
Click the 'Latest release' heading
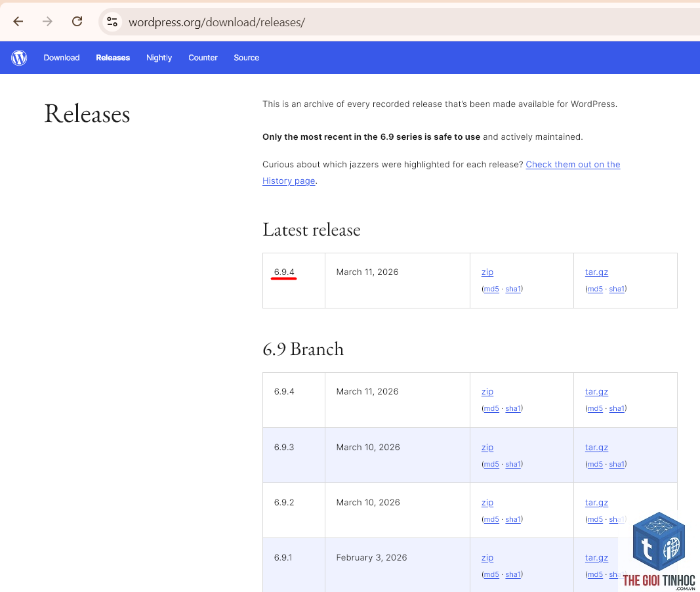pos(311,230)
